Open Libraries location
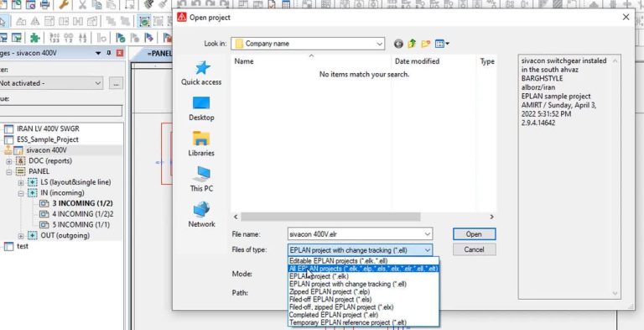This screenshot has height=330, width=644. 201,144
